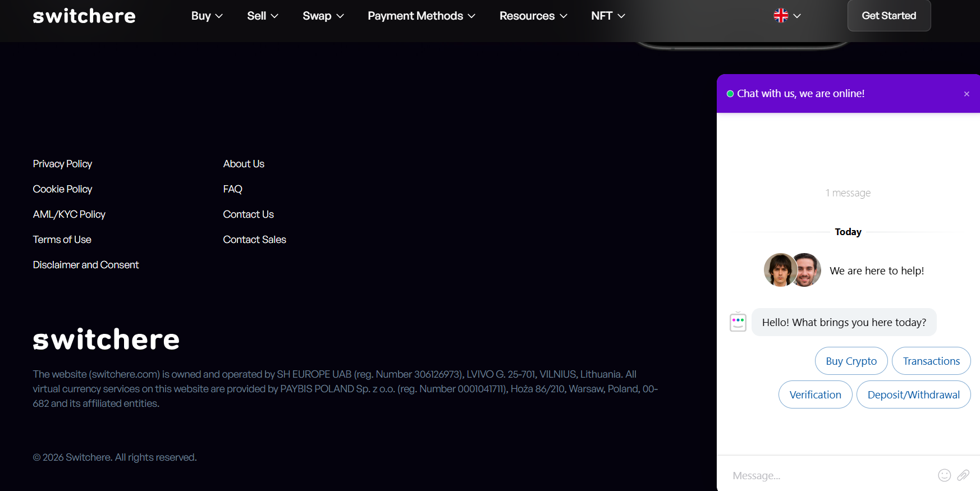980x491 pixels.
Task: Click the '© 2026 Switchere. All rights reserved.' text
Action: click(x=115, y=457)
